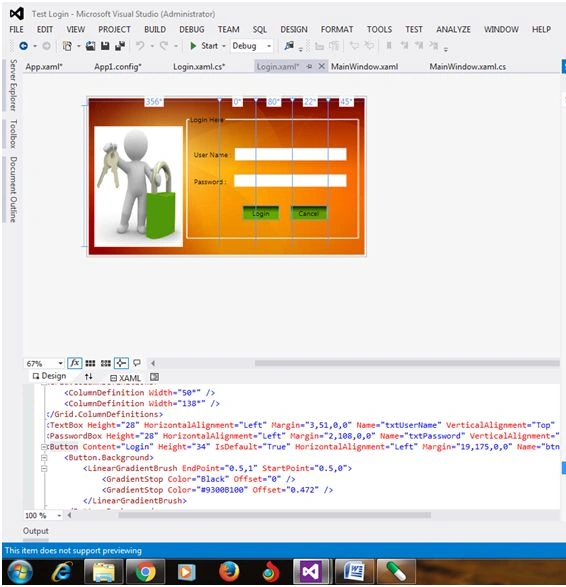Toggle snap to snaplines button
This screenshot has height=587, width=566.
coord(121,363)
